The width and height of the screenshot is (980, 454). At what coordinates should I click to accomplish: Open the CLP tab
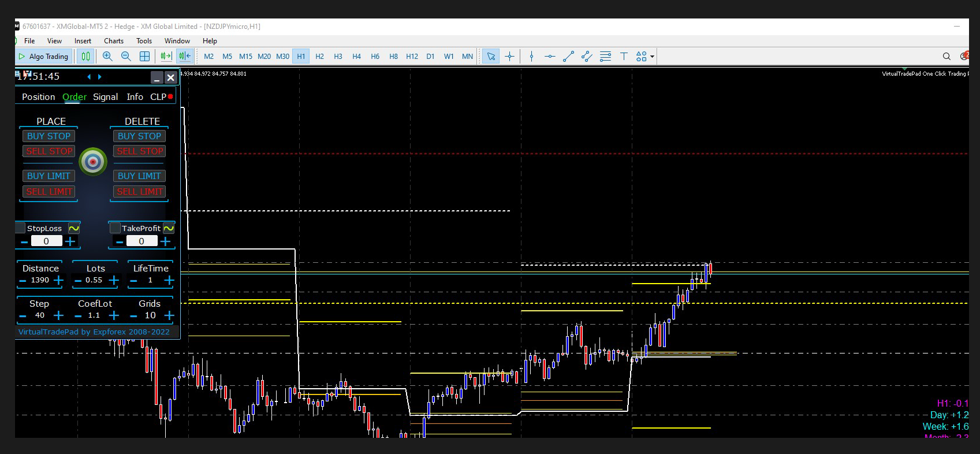pyautogui.click(x=158, y=97)
